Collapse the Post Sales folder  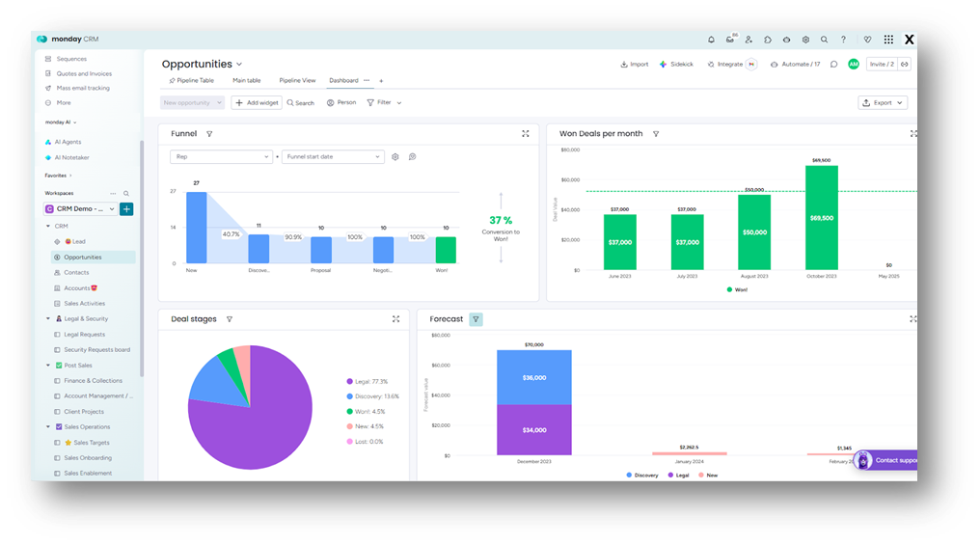[x=48, y=366]
